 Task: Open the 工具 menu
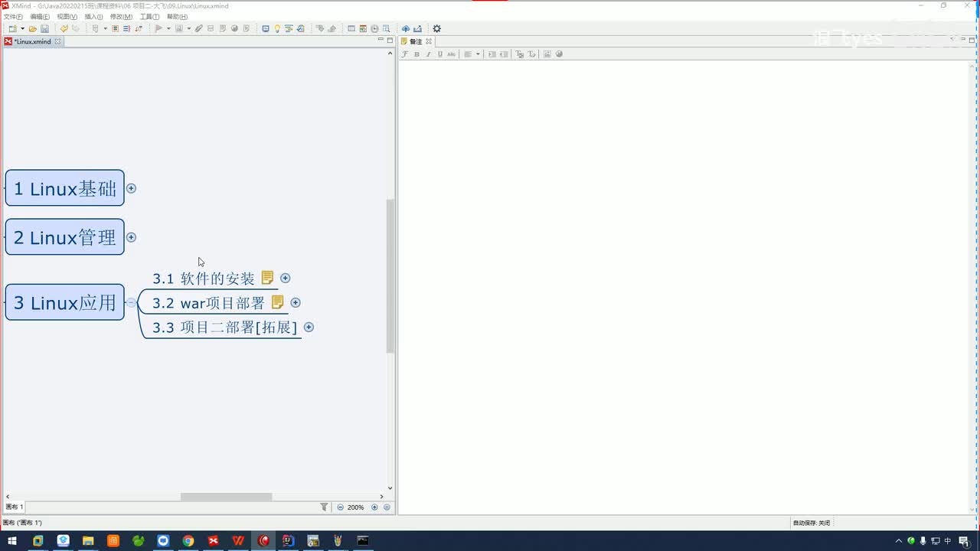tap(149, 16)
